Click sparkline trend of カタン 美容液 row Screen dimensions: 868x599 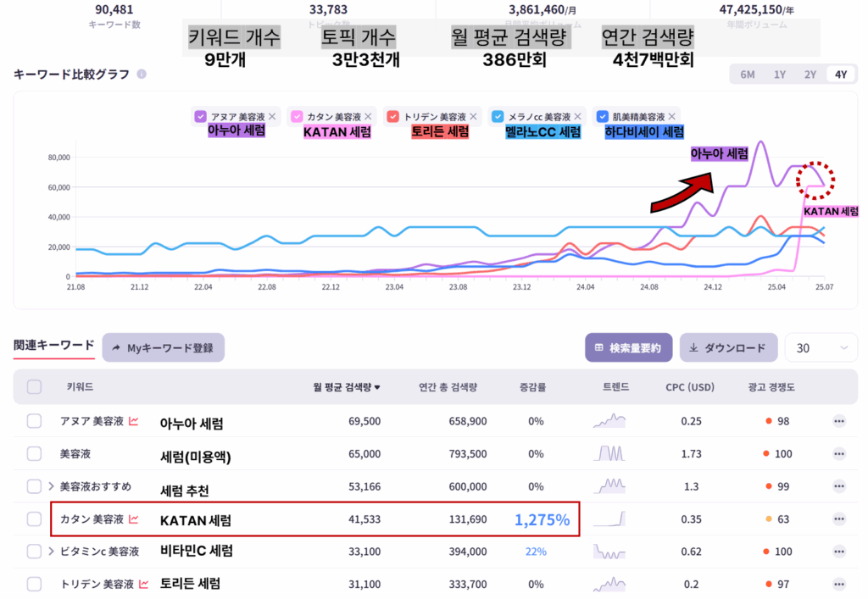point(609,519)
